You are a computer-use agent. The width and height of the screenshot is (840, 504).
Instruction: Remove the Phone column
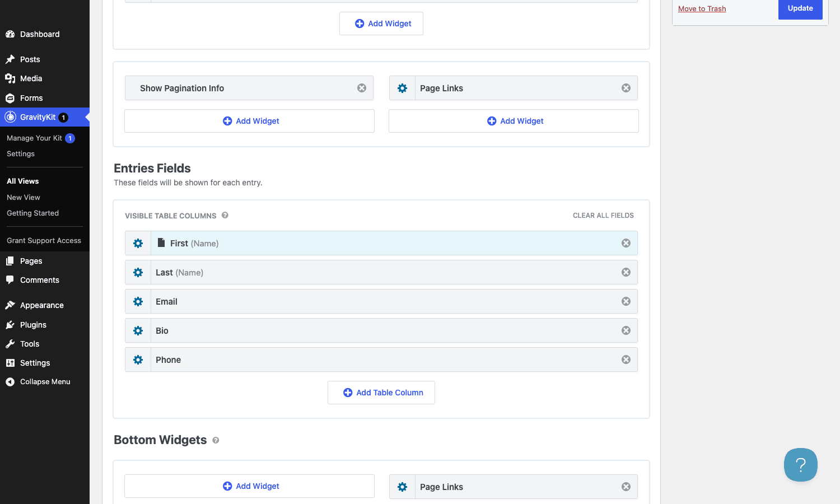coord(626,360)
